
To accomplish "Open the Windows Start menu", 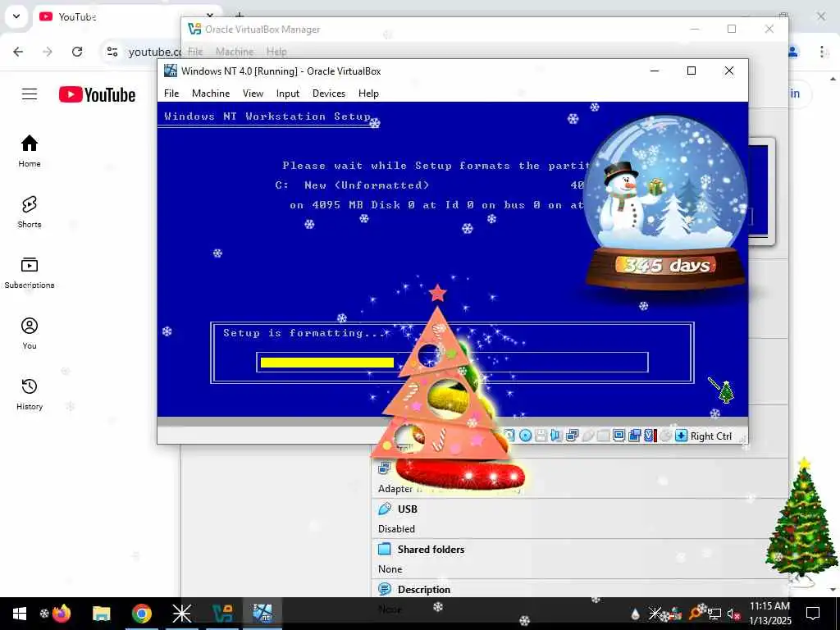I will pyautogui.click(x=20, y=614).
